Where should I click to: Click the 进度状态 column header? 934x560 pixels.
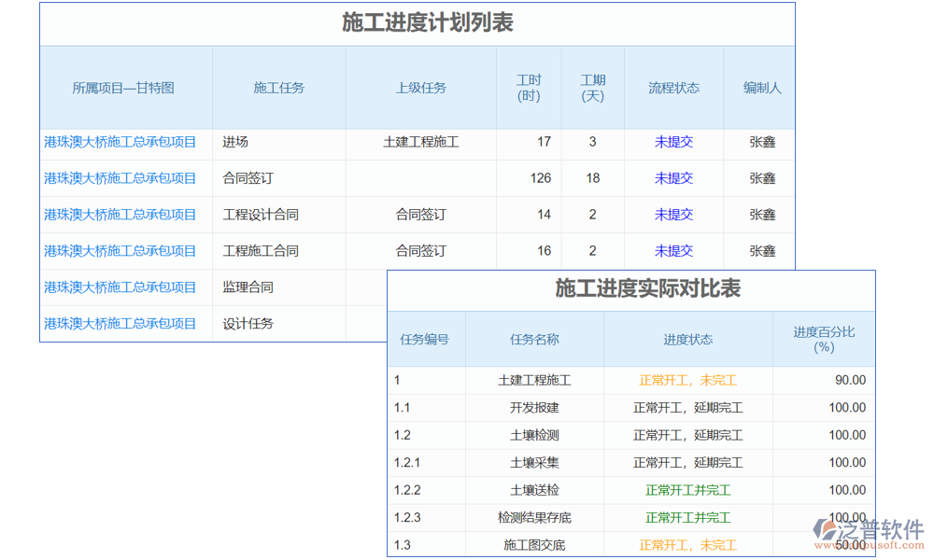[687, 339]
